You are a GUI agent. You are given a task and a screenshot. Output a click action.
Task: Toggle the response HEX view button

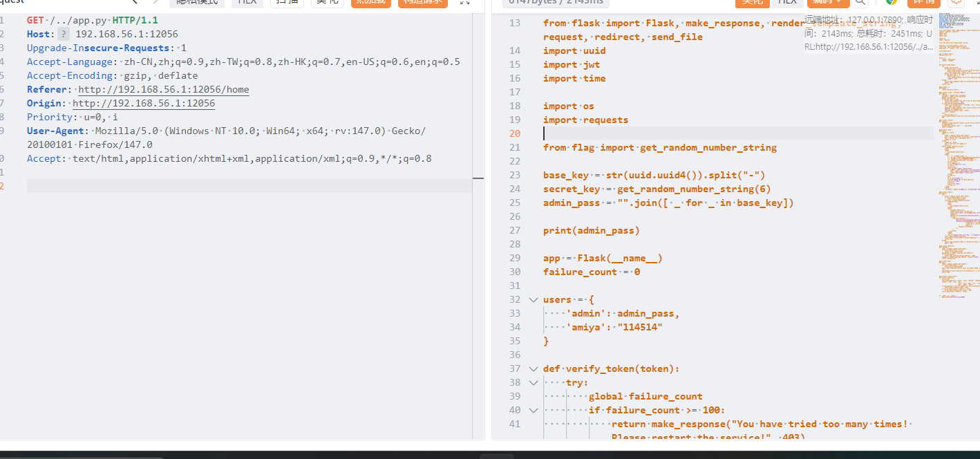click(787, 2)
